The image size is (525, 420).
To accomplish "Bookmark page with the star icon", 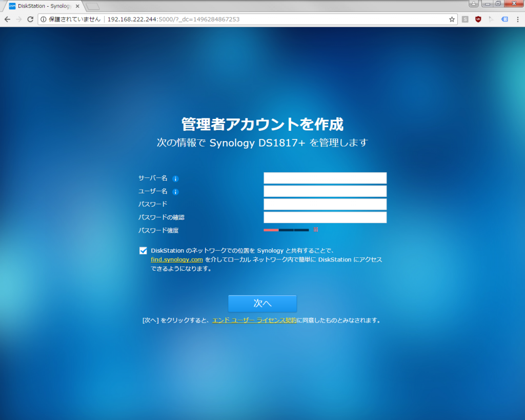I will pos(452,19).
